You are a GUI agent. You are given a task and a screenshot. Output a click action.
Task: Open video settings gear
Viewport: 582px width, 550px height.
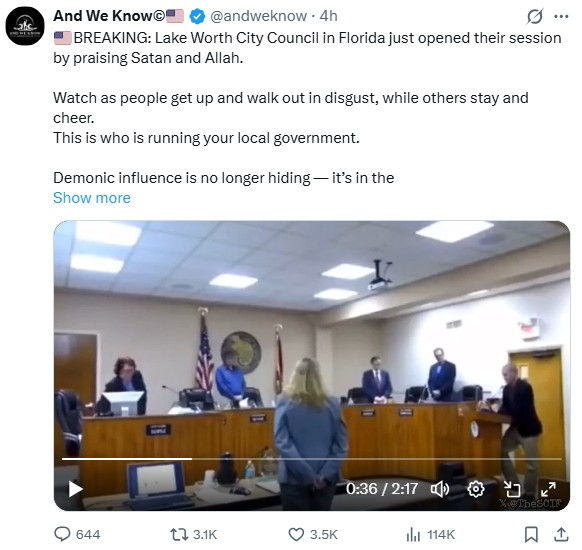(476, 489)
